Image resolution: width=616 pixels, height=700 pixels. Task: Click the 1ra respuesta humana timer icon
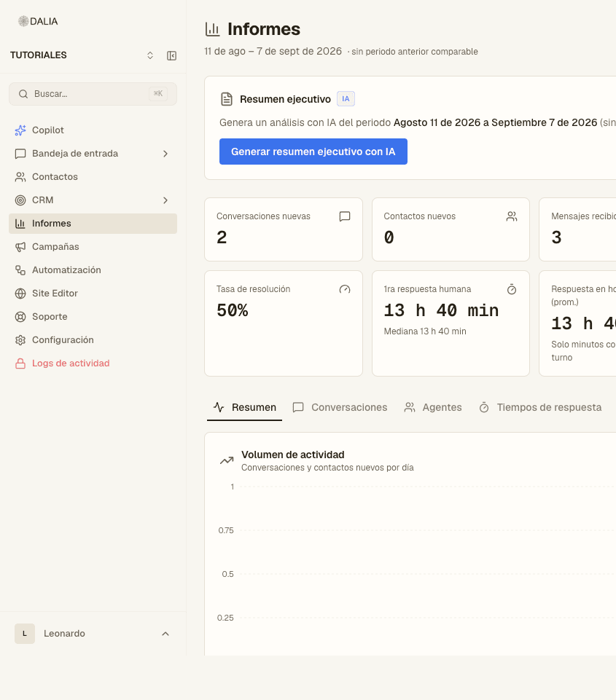tap(512, 289)
